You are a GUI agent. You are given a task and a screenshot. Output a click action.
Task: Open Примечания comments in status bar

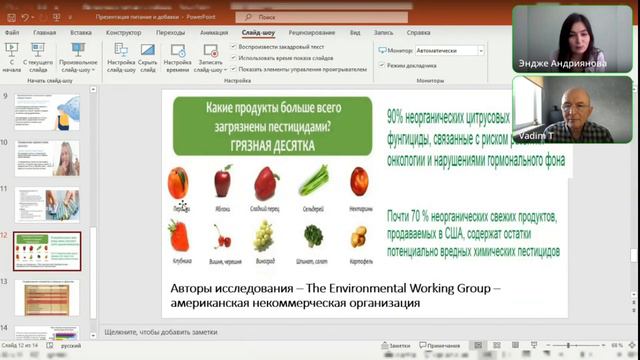click(x=440, y=345)
